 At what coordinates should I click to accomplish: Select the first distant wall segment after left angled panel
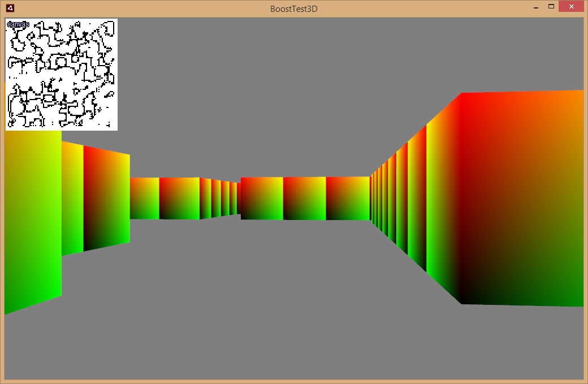(x=144, y=199)
